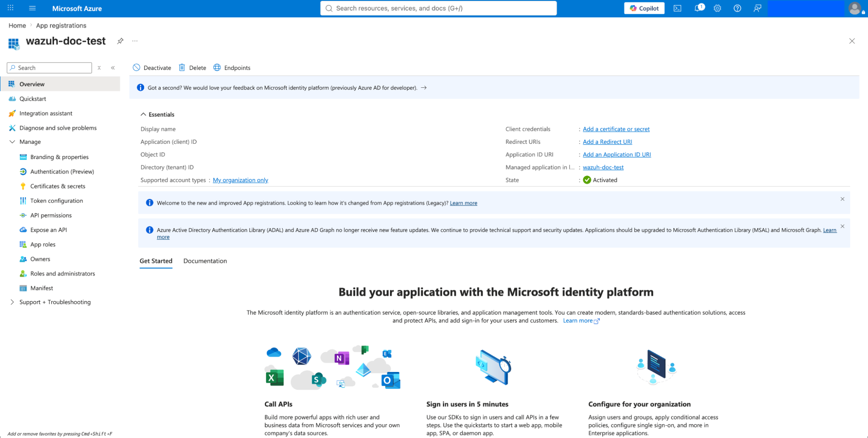
Task: Collapse the left navigation pane
Action: tap(113, 68)
